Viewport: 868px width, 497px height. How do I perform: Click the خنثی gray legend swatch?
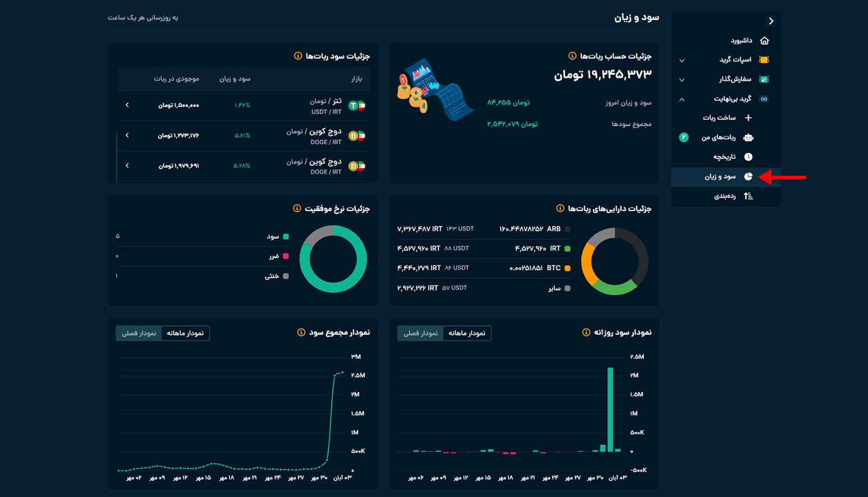tap(286, 276)
